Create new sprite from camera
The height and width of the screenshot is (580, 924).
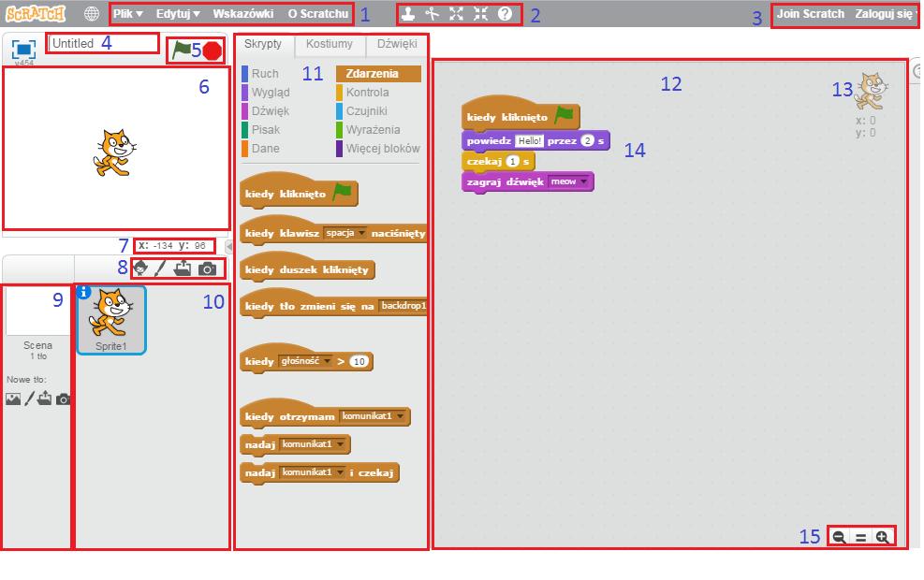pos(207,269)
